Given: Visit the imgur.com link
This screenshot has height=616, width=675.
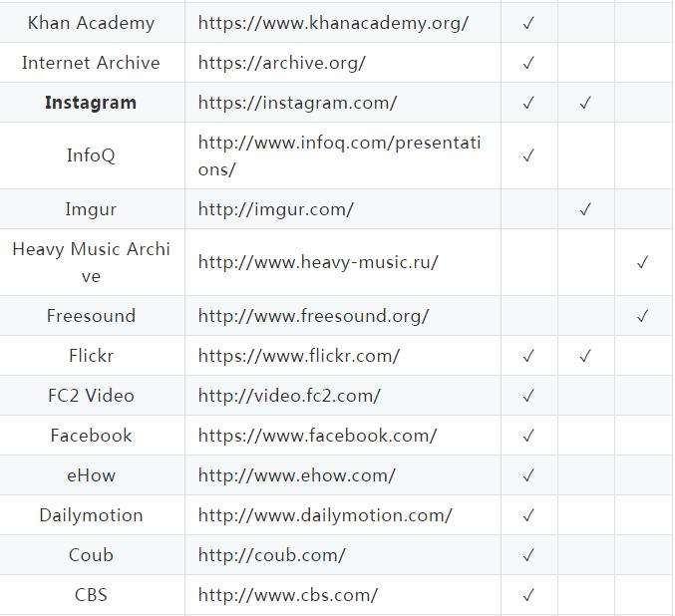Looking at the screenshot, I should click(x=275, y=209).
